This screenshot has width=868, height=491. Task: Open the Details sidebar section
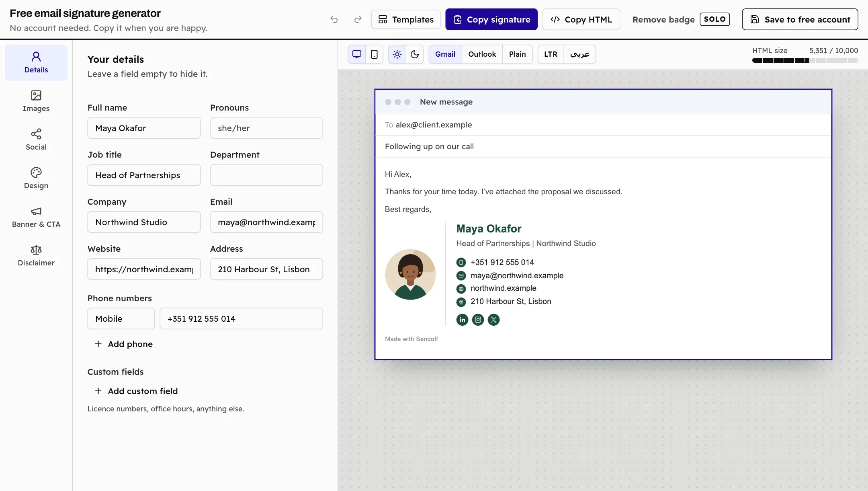[36, 63]
